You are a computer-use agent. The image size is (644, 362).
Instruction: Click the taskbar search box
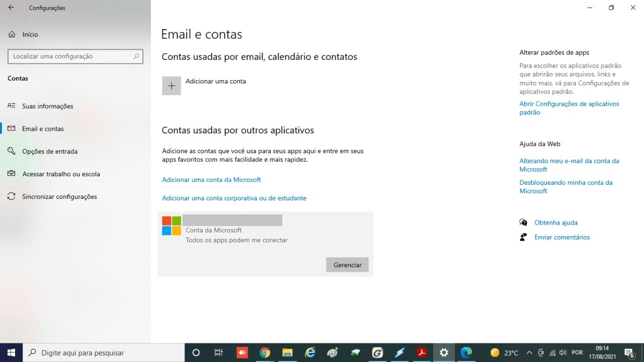click(x=104, y=353)
